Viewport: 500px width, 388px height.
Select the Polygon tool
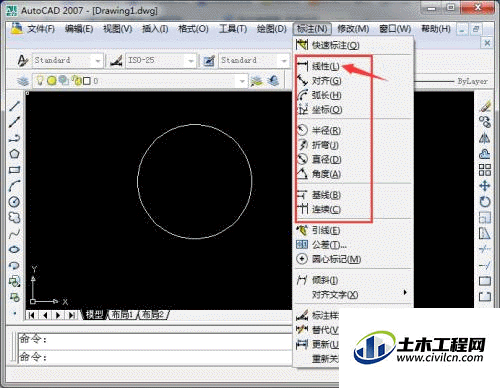(x=14, y=154)
